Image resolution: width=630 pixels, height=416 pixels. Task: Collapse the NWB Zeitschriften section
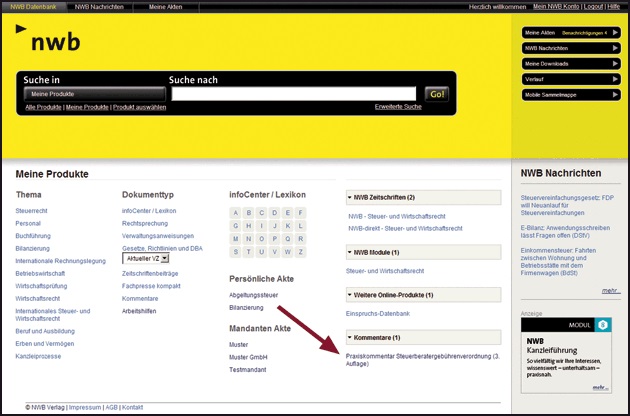click(x=350, y=197)
